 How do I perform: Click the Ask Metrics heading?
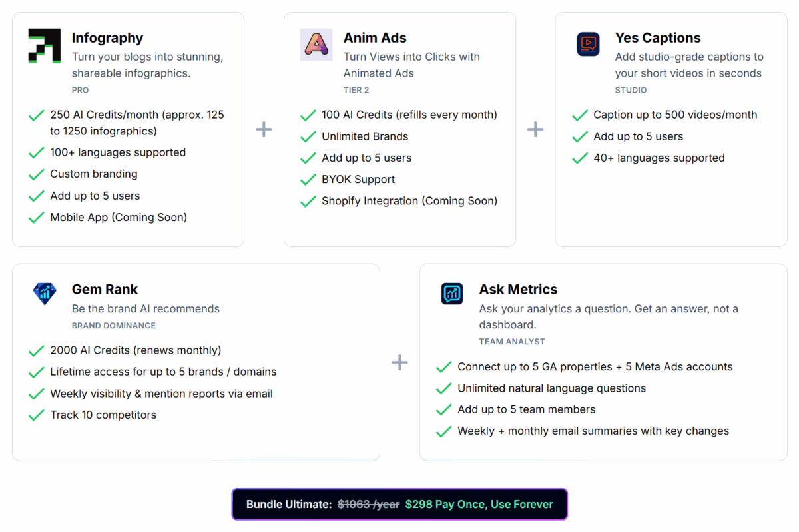click(518, 290)
